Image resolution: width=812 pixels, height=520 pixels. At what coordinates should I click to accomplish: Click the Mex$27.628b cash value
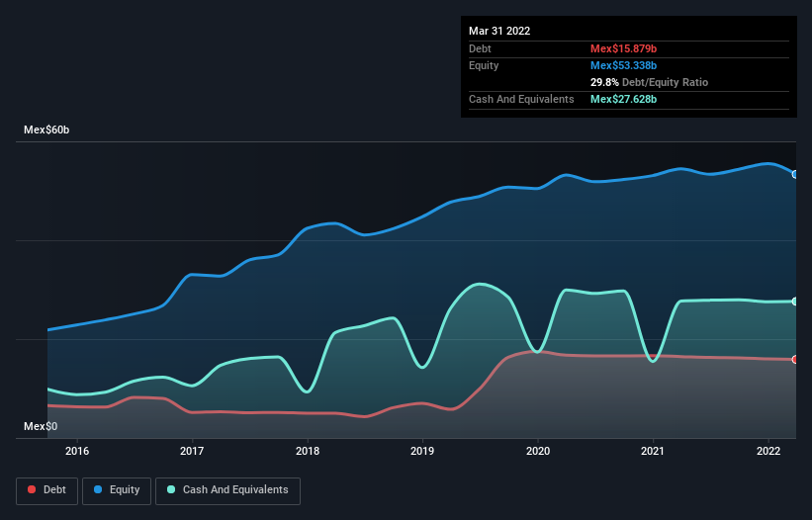click(623, 99)
